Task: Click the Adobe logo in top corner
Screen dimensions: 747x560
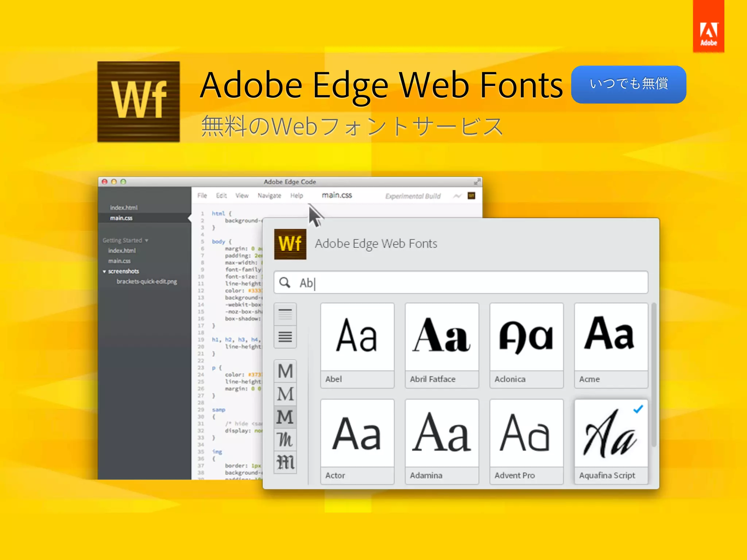Action: [x=708, y=26]
